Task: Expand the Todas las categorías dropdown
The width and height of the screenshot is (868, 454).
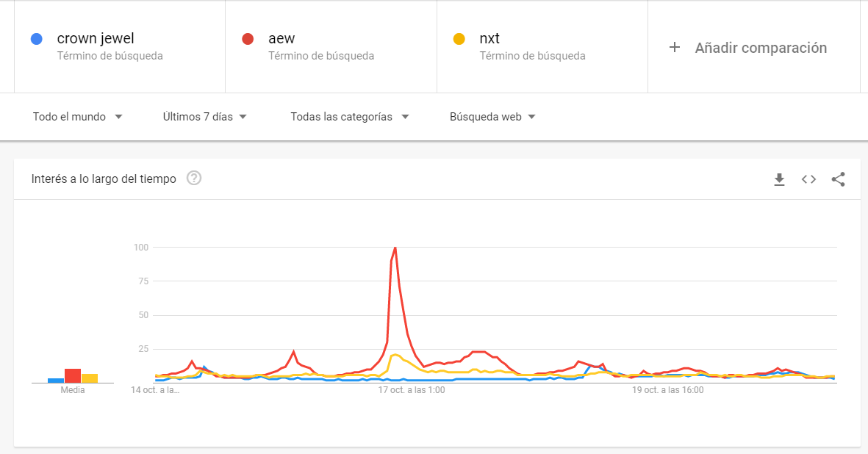Action: coord(350,117)
